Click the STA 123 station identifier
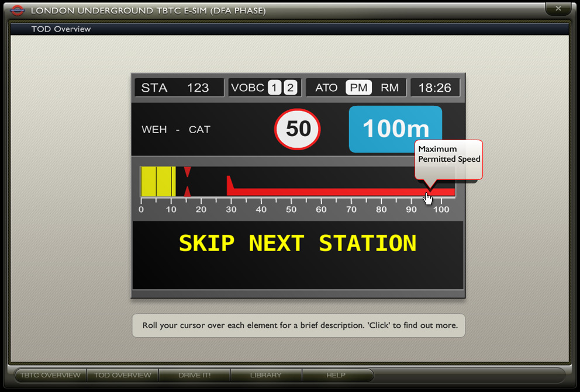 (x=178, y=87)
